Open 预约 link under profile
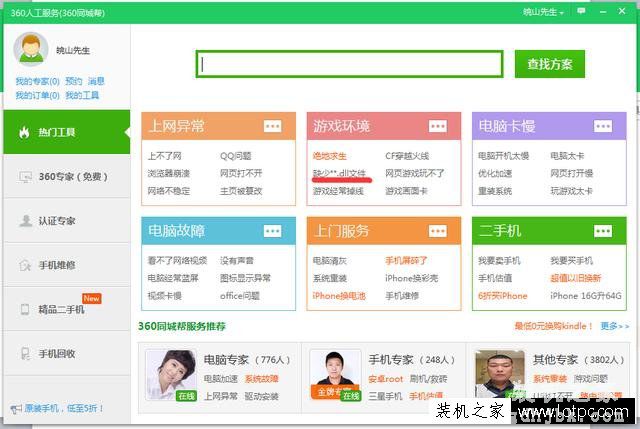The height and width of the screenshot is (429, 640). click(74, 81)
